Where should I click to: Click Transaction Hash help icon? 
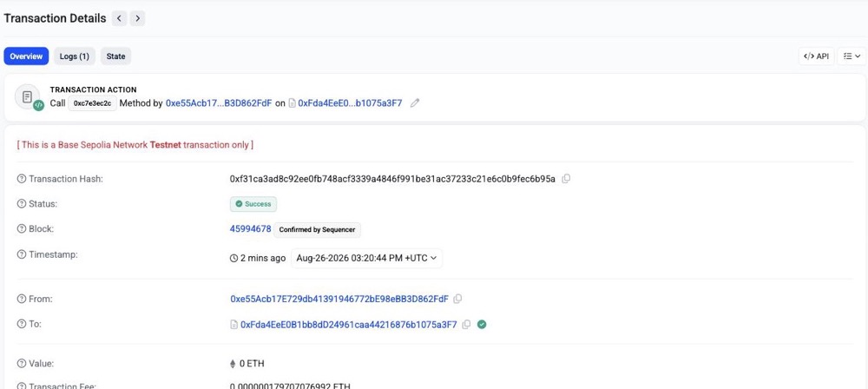click(x=22, y=178)
